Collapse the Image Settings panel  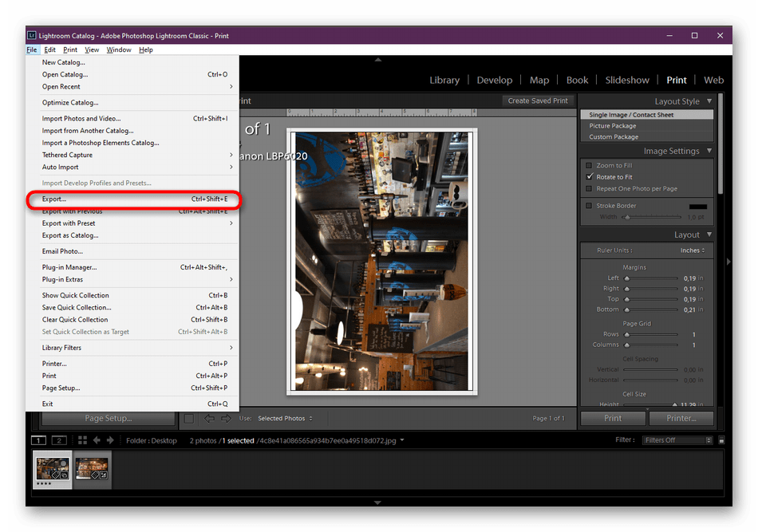click(x=709, y=151)
